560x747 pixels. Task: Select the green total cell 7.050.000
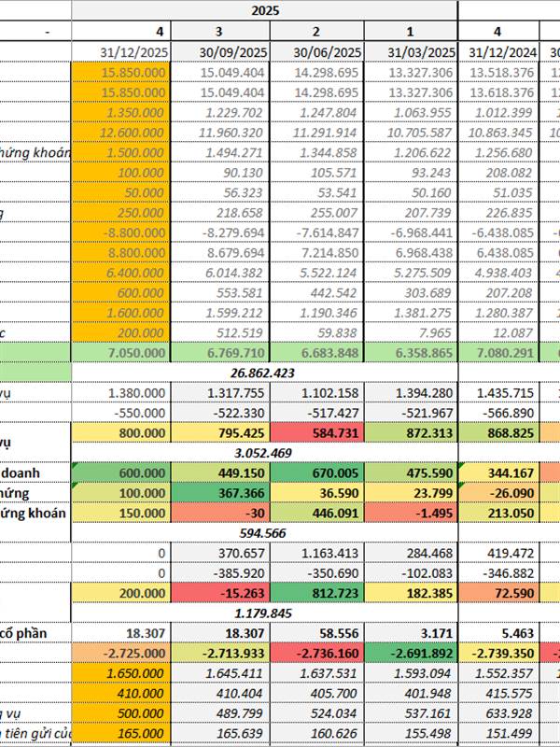[x=121, y=353]
